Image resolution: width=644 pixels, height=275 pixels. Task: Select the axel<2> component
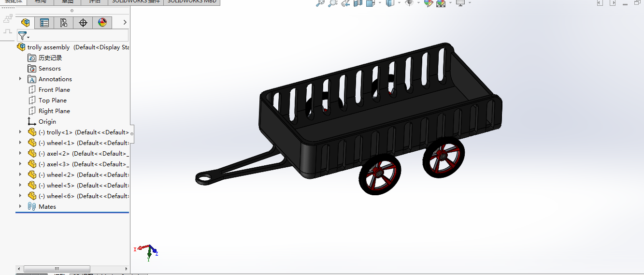(x=79, y=154)
